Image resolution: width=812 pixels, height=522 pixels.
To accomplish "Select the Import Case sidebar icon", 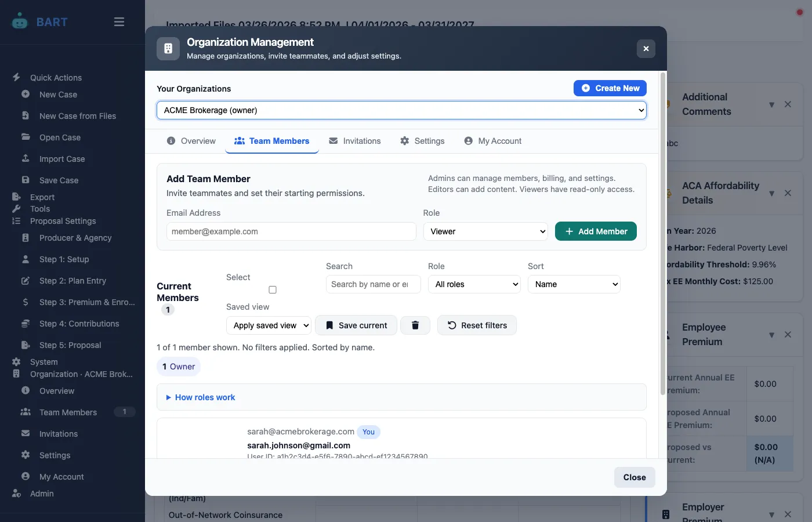I will point(26,158).
